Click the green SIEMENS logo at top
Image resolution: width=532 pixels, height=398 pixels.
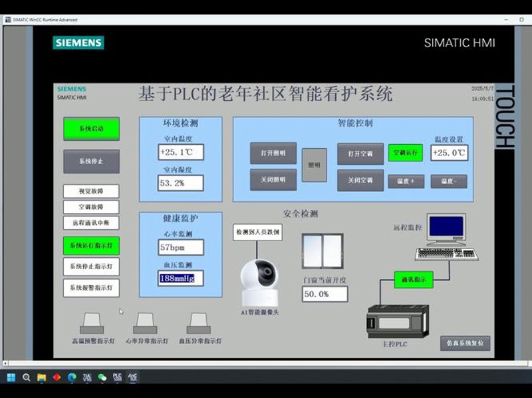point(78,43)
